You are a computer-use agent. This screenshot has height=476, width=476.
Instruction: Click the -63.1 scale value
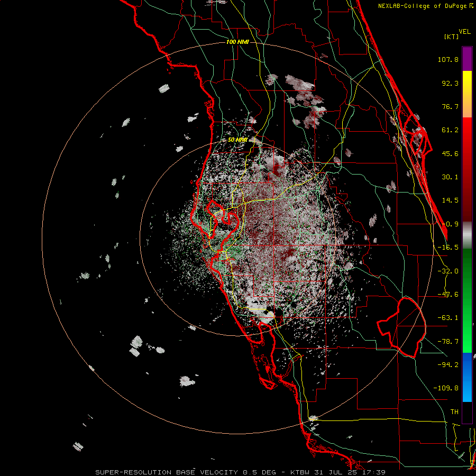pyautogui.click(x=448, y=318)
